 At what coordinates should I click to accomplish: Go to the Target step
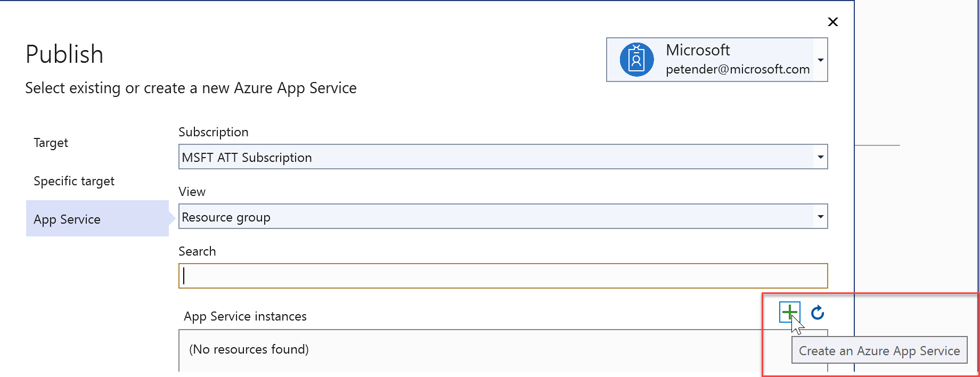point(51,143)
